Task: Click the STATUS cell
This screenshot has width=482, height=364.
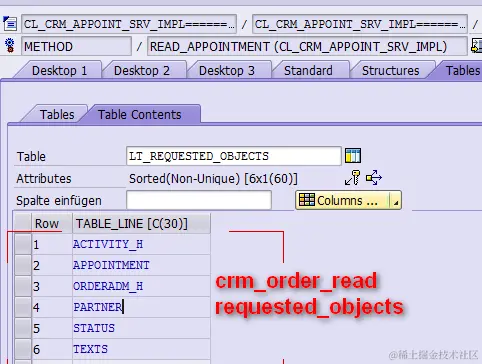Action: click(x=141, y=328)
